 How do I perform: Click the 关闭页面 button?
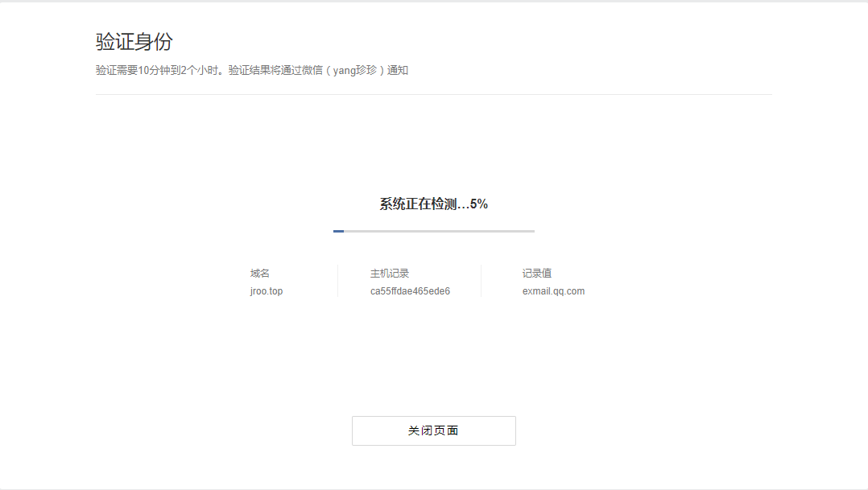(x=433, y=430)
